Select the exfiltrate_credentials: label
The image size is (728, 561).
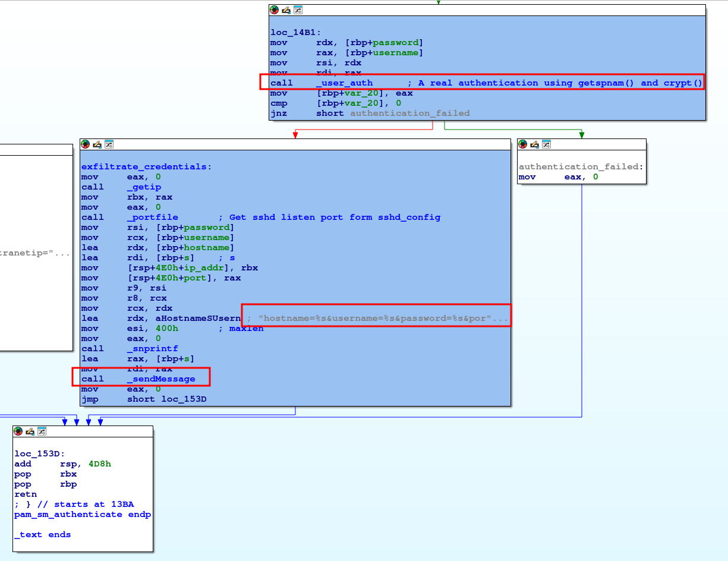(146, 167)
